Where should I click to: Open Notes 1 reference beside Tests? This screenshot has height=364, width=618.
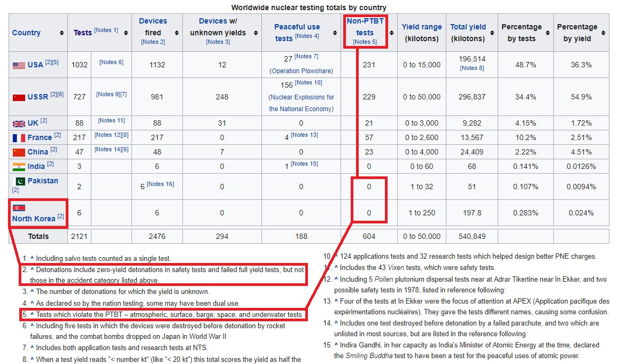pos(106,30)
